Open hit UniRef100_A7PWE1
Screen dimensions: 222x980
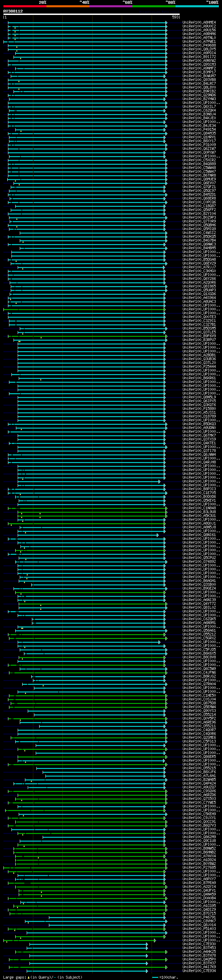(199, 41)
